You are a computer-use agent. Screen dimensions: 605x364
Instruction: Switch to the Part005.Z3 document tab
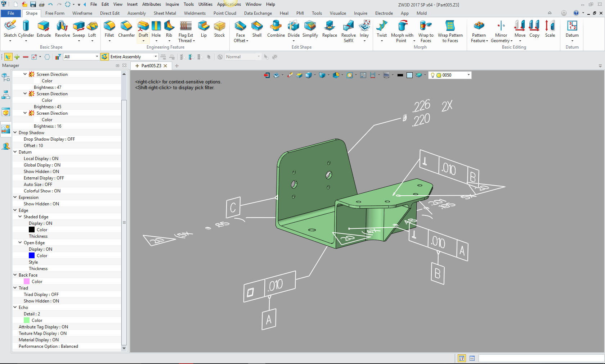pos(151,66)
